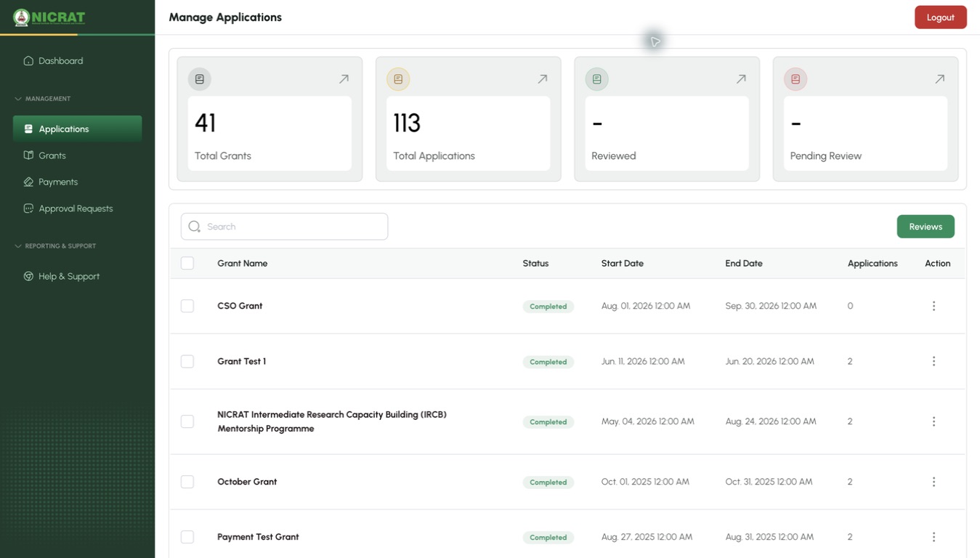This screenshot has height=558, width=980.
Task: Click the NICRAT logo
Action: pos(49,17)
